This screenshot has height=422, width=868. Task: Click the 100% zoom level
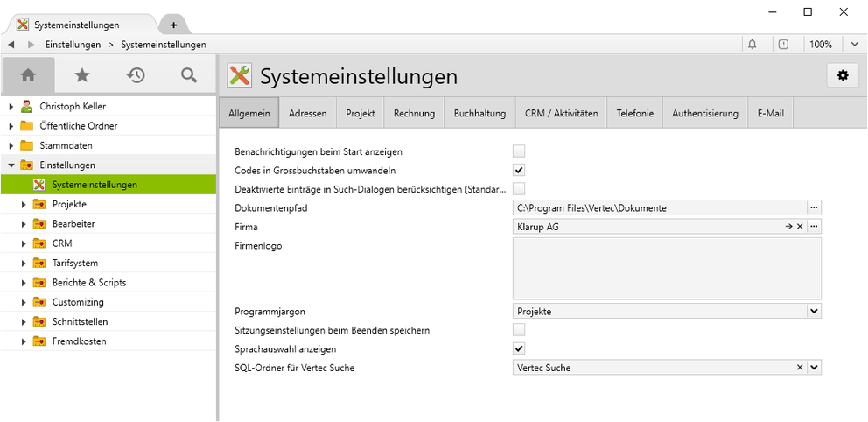[821, 45]
